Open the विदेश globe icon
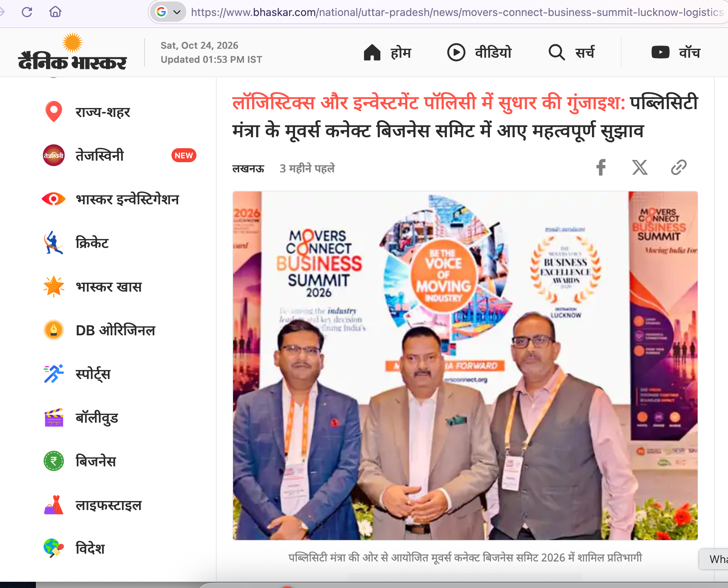728x588 pixels. (54, 548)
